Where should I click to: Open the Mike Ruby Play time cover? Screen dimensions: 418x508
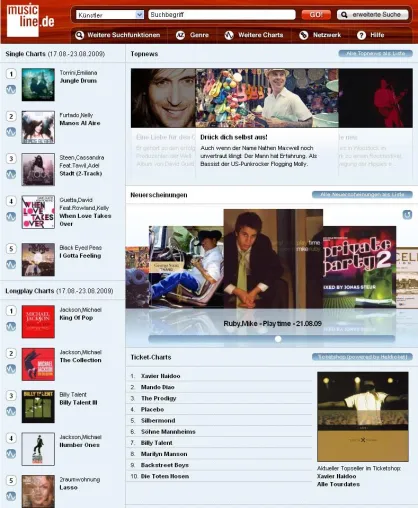[273, 259]
